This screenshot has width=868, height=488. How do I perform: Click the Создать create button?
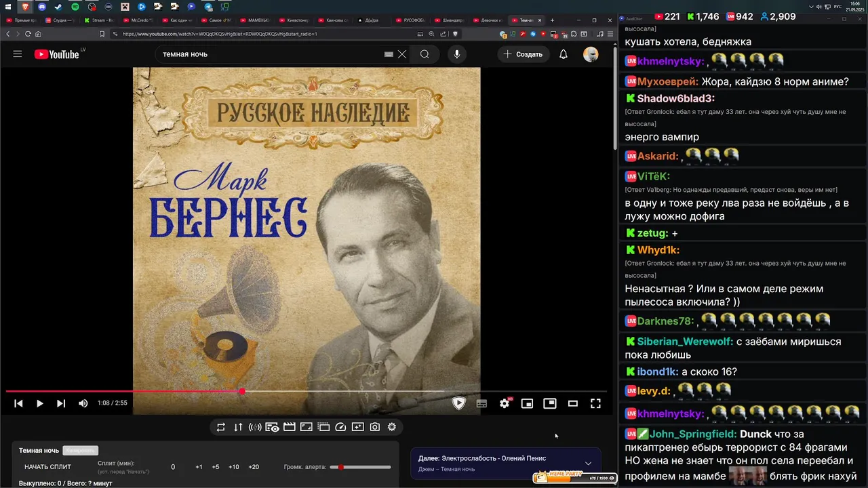(523, 54)
